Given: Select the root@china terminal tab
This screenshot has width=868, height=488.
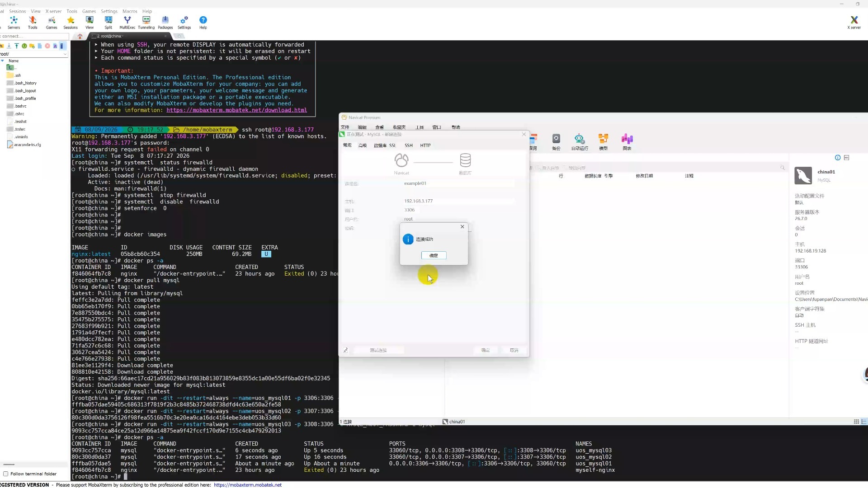Looking at the screenshot, I should 129,36.
